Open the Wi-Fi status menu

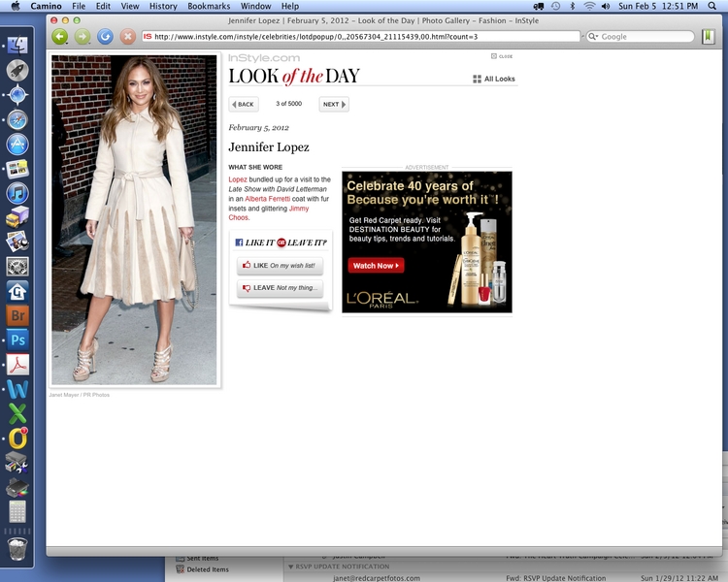589,6
